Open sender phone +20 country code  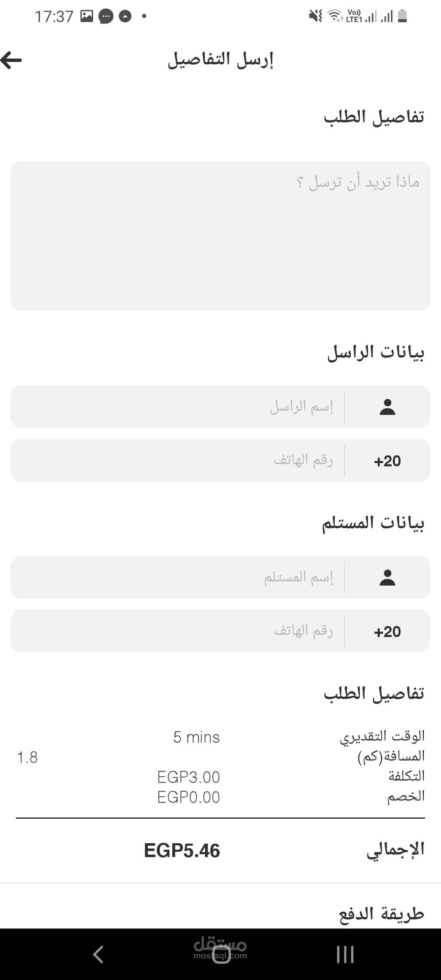[x=387, y=461]
